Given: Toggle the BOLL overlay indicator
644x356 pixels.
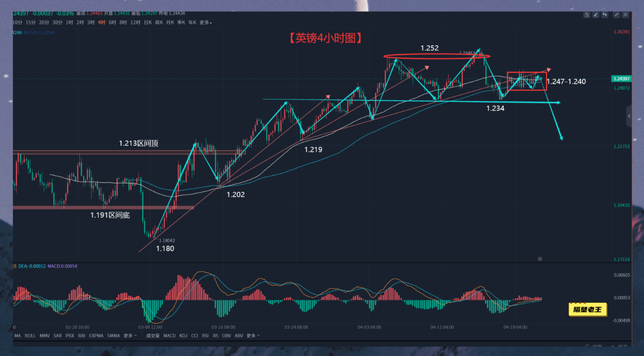Looking at the screenshot, I should 30,336.
